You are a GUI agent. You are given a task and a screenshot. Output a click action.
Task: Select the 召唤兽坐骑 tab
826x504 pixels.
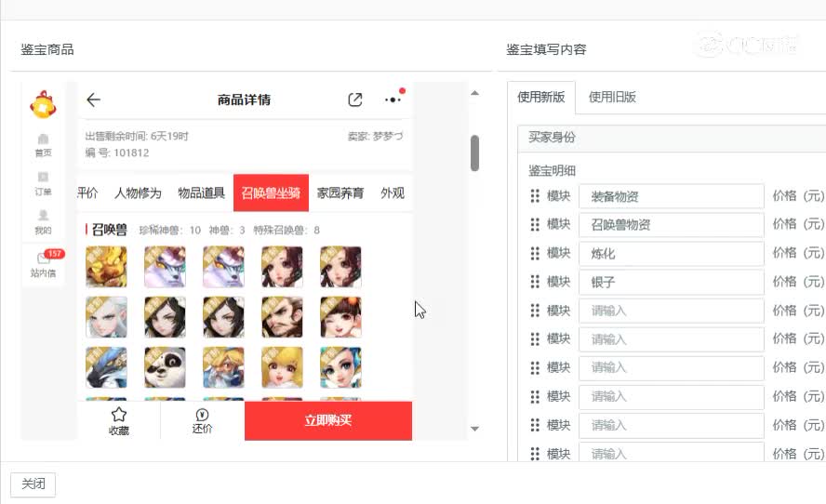(271, 192)
